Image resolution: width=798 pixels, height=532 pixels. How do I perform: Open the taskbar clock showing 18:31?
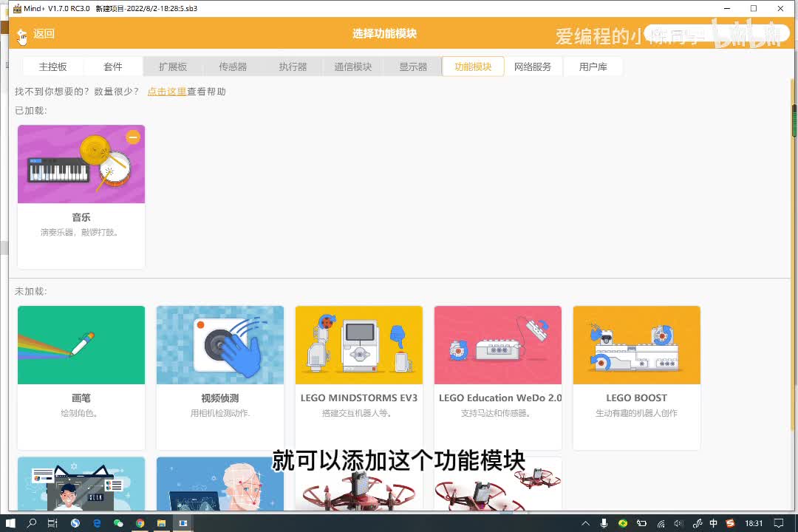coord(754,523)
